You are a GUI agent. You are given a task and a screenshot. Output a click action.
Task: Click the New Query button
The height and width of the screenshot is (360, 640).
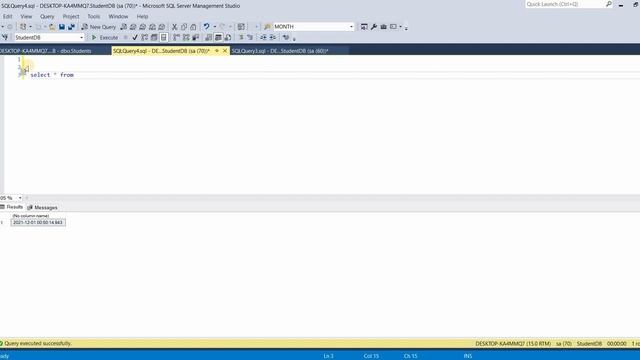(x=99, y=27)
